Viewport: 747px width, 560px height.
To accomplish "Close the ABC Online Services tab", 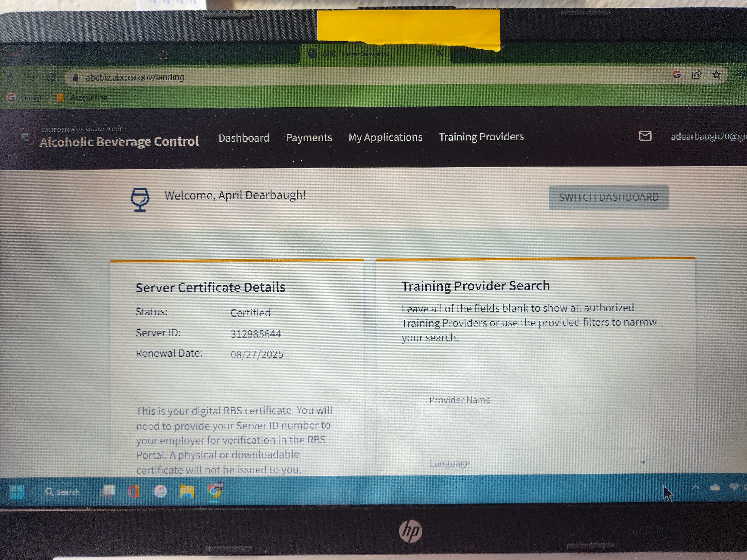I will 439,53.
